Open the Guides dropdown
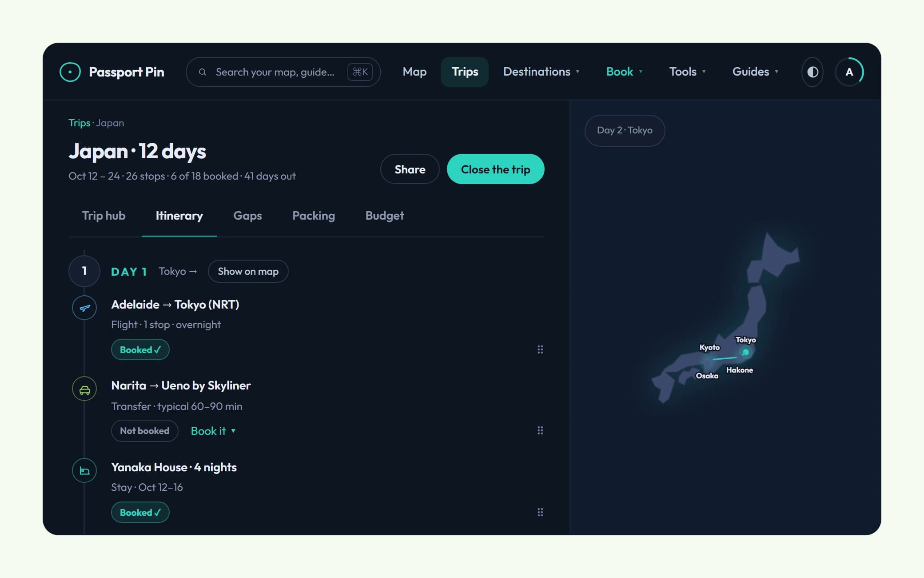The width and height of the screenshot is (924, 578). coord(755,72)
